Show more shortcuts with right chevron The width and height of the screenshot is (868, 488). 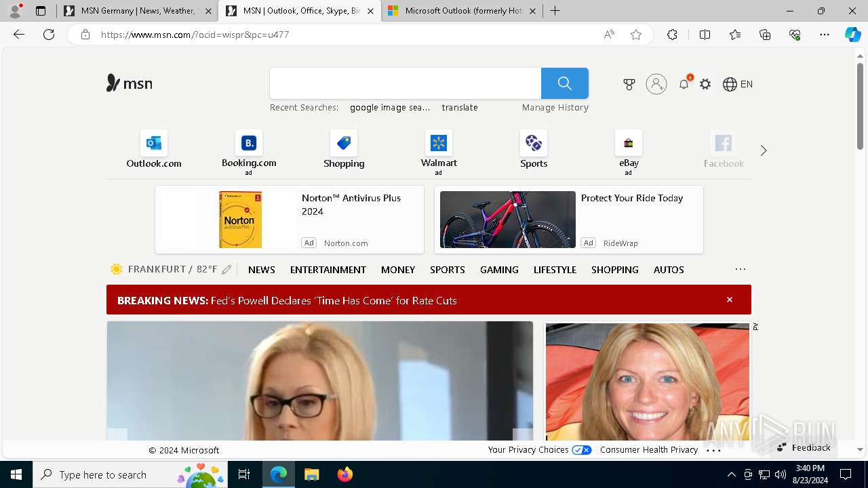pos(764,150)
